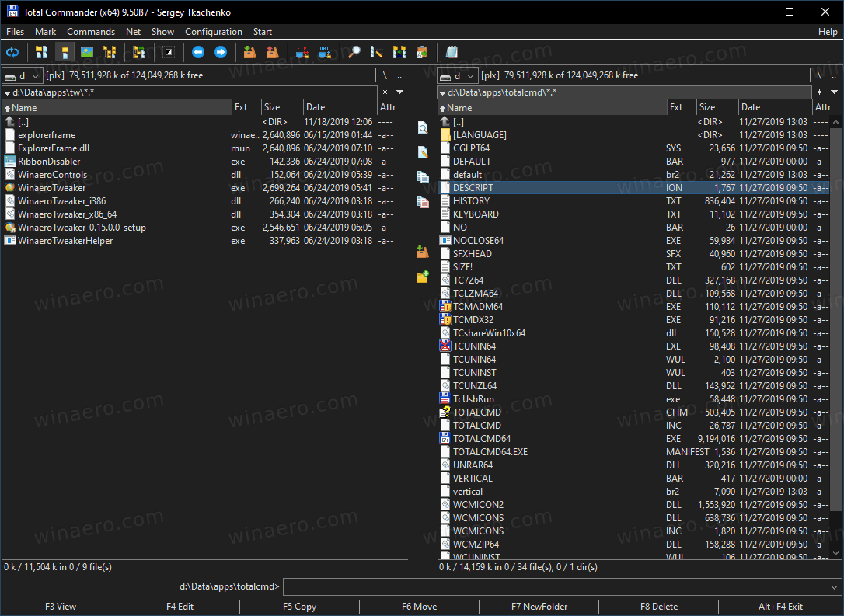Select the [LANGUAGE] folder

(x=634, y=135)
